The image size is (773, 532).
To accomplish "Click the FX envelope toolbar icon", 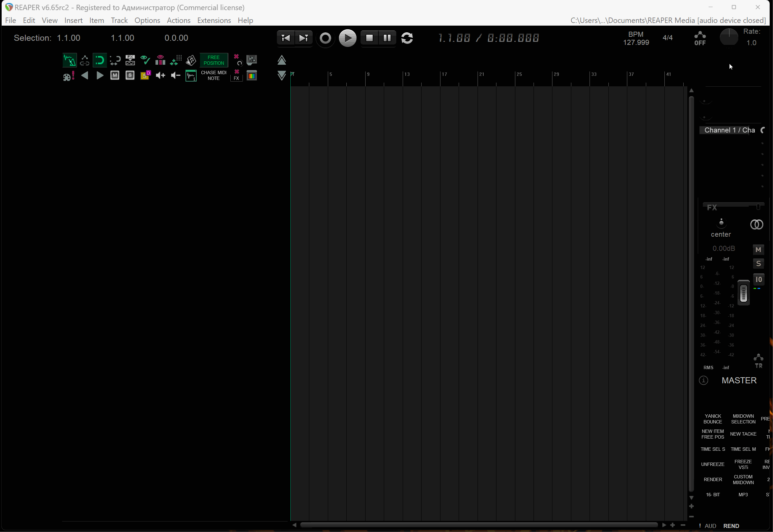I will (130, 60).
